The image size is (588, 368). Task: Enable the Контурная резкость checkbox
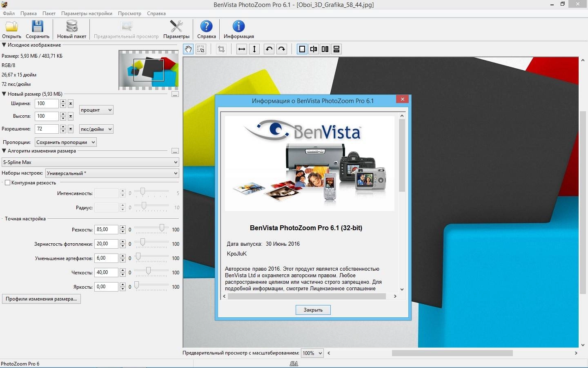tap(7, 183)
